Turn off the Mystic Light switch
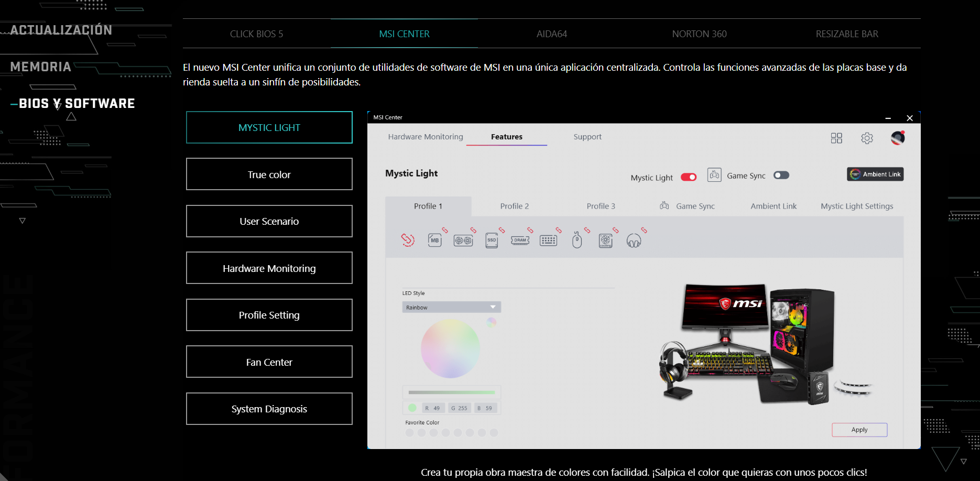Screen dimensions: 980x481 (x=689, y=177)
